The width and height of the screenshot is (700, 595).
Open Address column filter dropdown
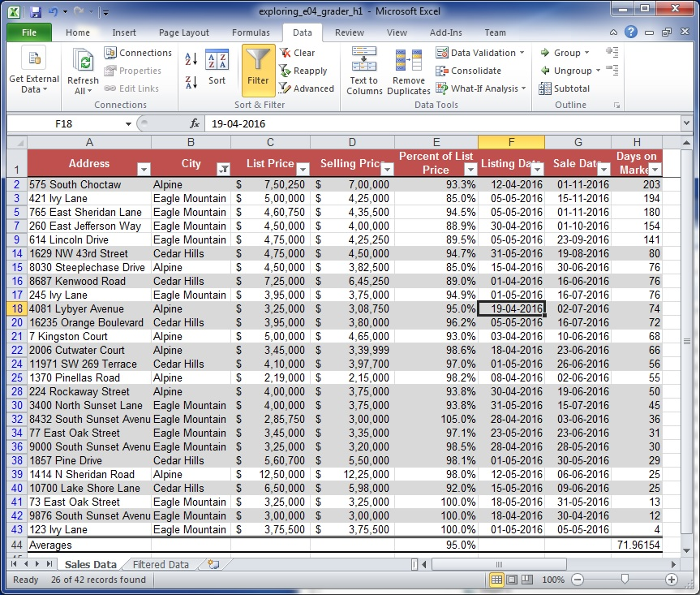click(x=144, y=169)
